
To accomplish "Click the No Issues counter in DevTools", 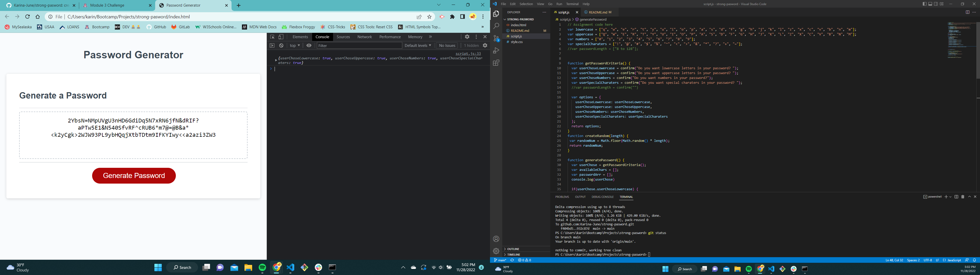I will (x=447, y=45).
